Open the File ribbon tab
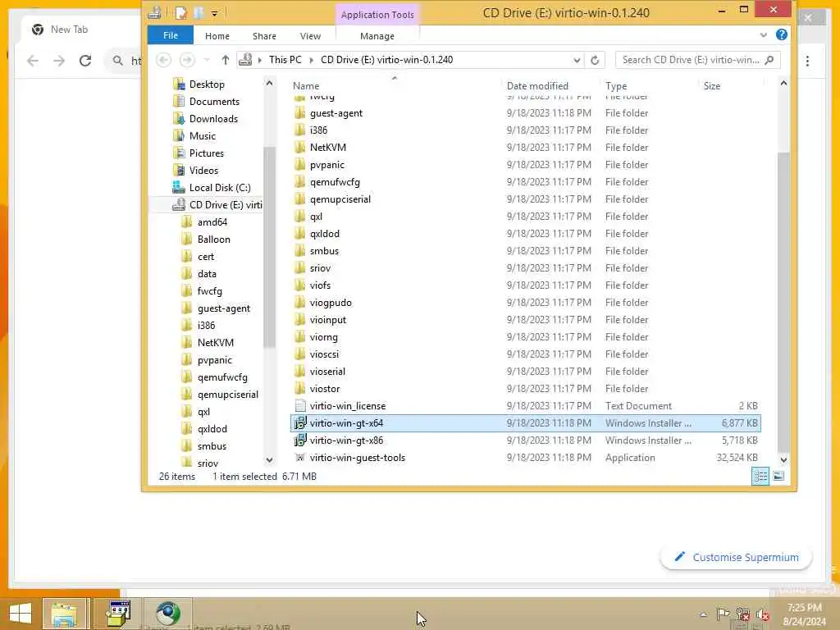Screen dimensions: 840x630 click(x=171, y=35)
